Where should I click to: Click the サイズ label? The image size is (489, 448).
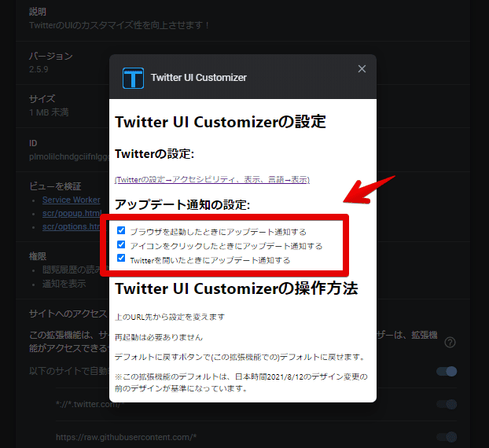pos(42,99)
